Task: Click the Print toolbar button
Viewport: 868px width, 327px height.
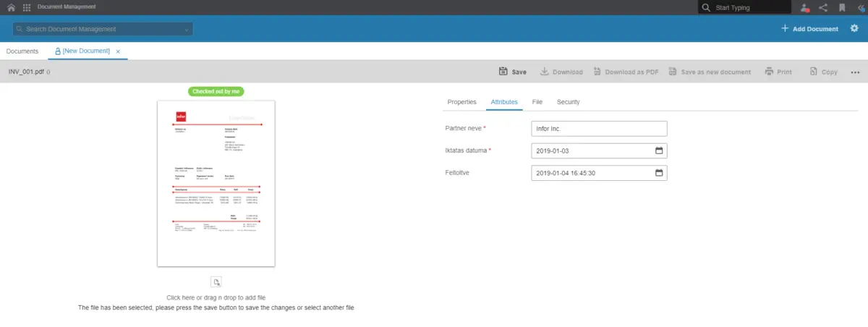Action: (778, 72)
